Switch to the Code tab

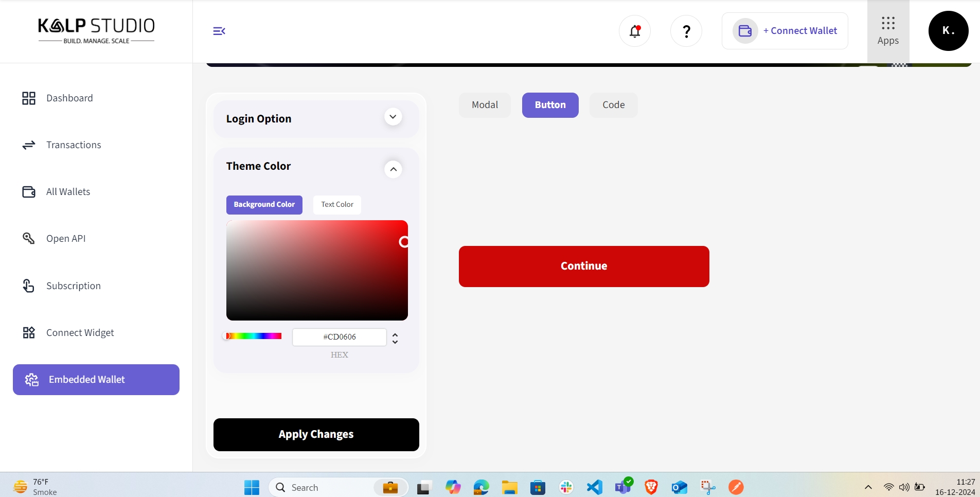tap(613, 105)
